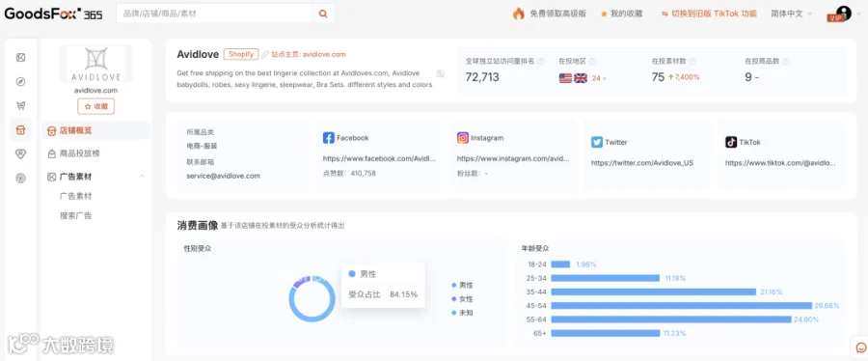
Task: Click the flame icon for premium offer
Action: coord(518,14)
